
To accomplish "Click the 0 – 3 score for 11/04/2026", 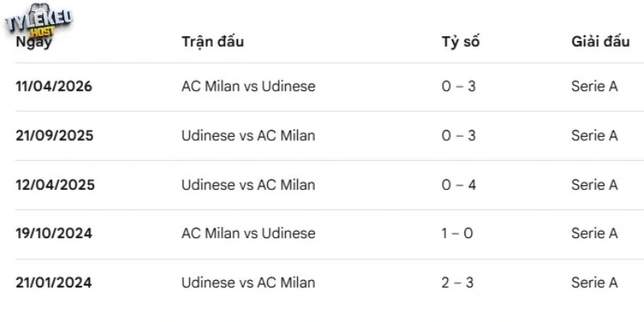I will click(458, 86).
